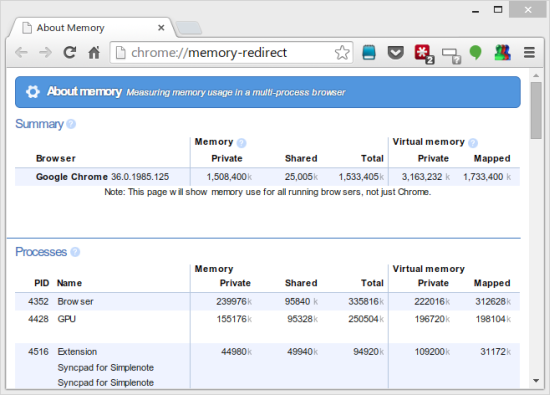Screen dimensions: 550x395
Task: Click the Processes heading
Action: tap(41, 252)
